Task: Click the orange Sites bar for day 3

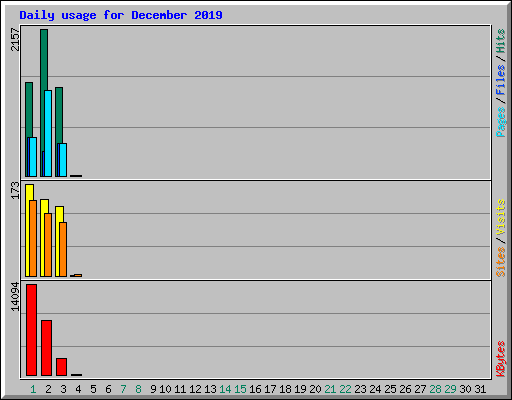Action: [63, 249]
